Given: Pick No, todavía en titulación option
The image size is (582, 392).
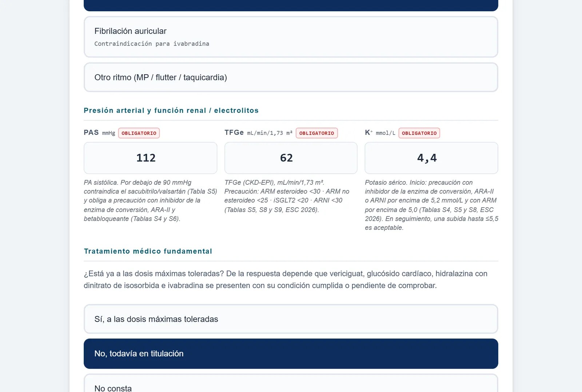Looking at the screenshot, I should (x=291, y=353).
